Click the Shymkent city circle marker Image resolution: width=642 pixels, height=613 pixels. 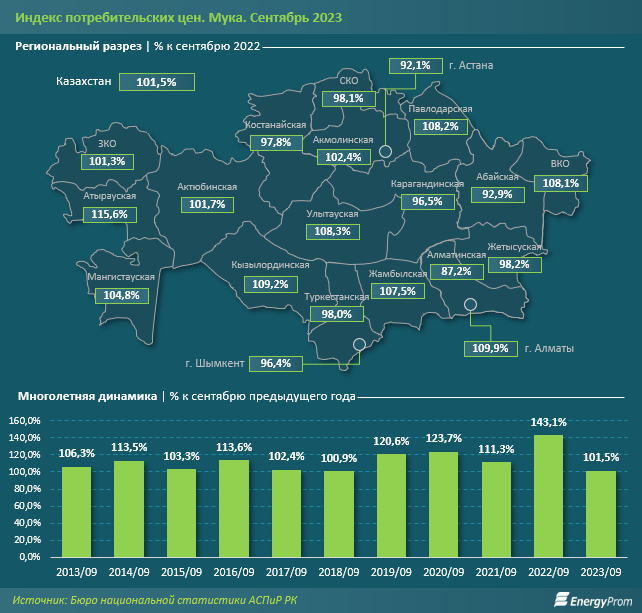point(359,344)
